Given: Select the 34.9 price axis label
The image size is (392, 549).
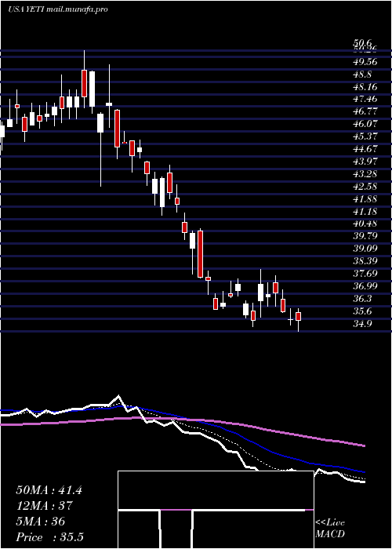Looking at the screenshot, I should [362, 323].
